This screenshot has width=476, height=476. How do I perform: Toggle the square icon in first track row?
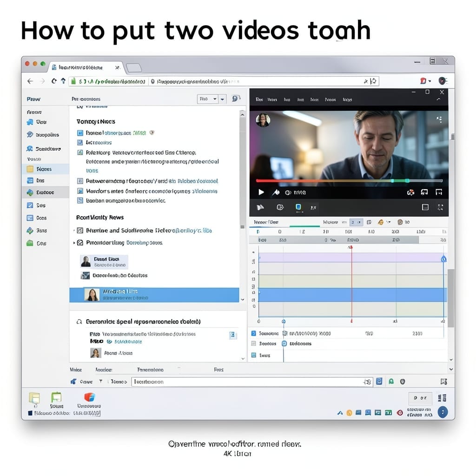285,333
